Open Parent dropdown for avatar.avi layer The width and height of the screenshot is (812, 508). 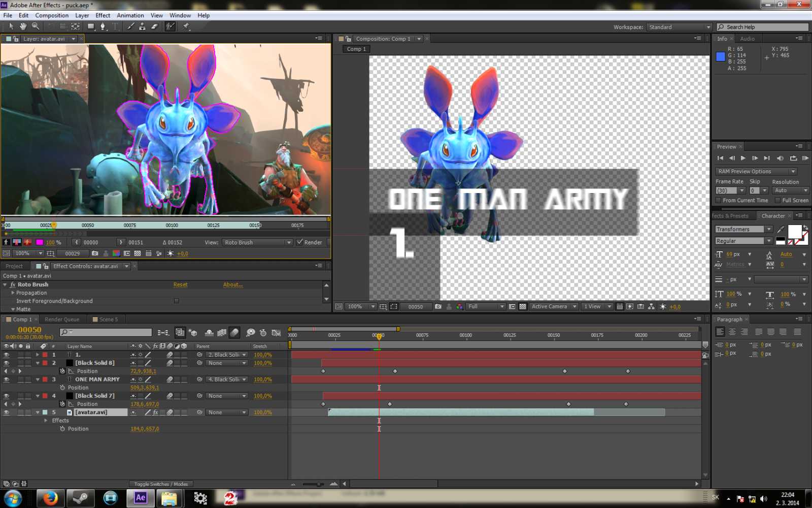coord(227,412)
